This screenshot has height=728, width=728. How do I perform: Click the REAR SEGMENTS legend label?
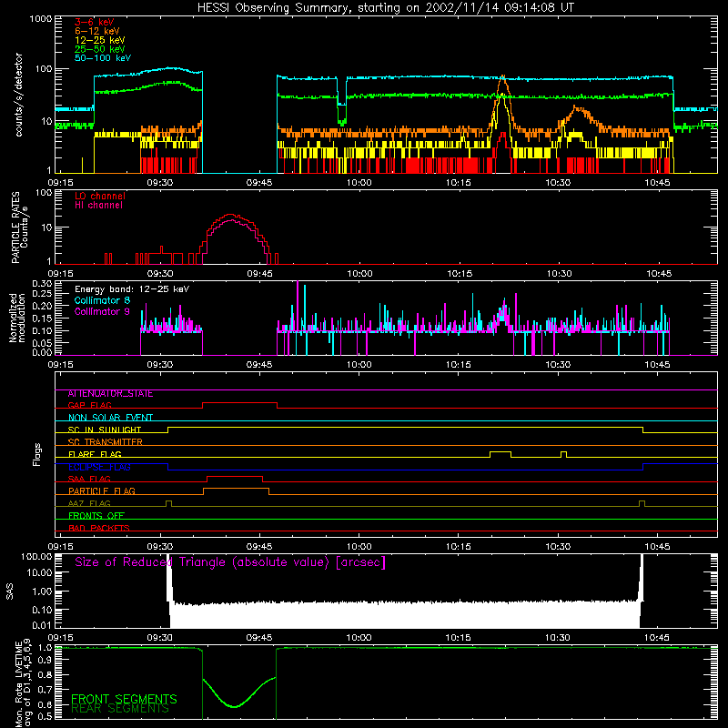(120, 709)
